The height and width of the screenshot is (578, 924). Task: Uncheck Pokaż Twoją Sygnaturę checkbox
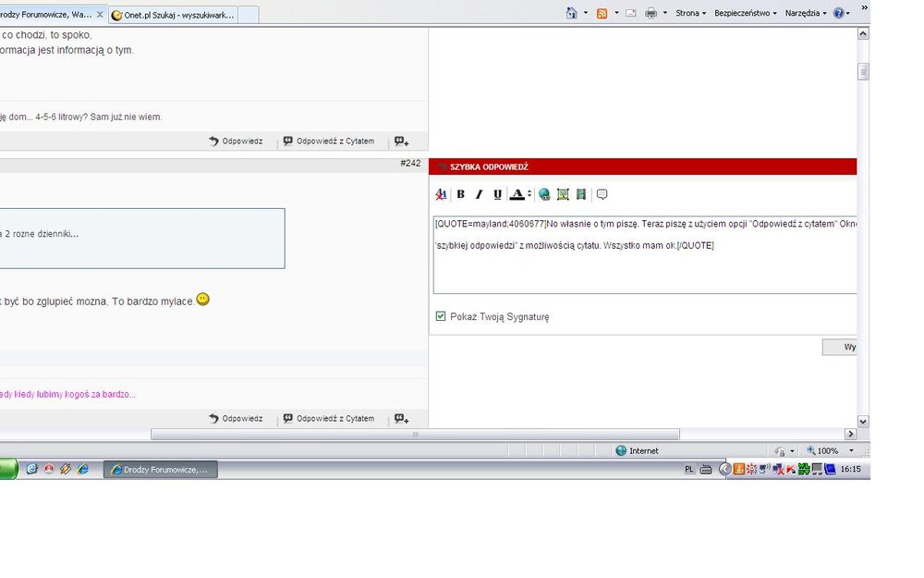pos(441,316)
